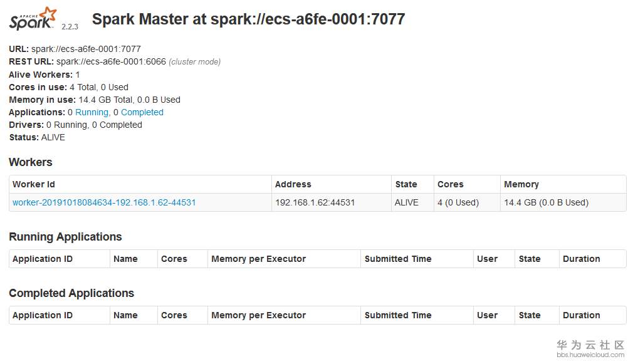Image resolution: width=633 pixels, height=364 pixels.
Task: Sort Running Applications by Submitted Time
Action: tap(398, 259)
